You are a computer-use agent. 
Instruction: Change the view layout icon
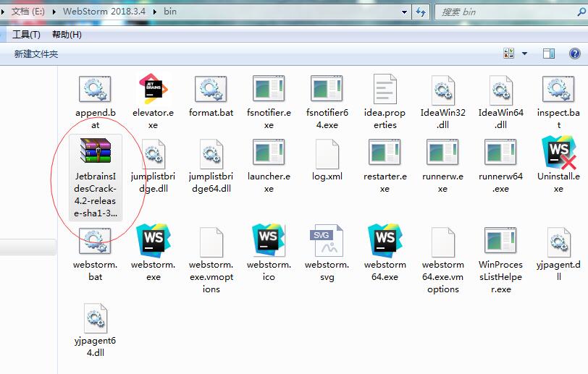509,54
